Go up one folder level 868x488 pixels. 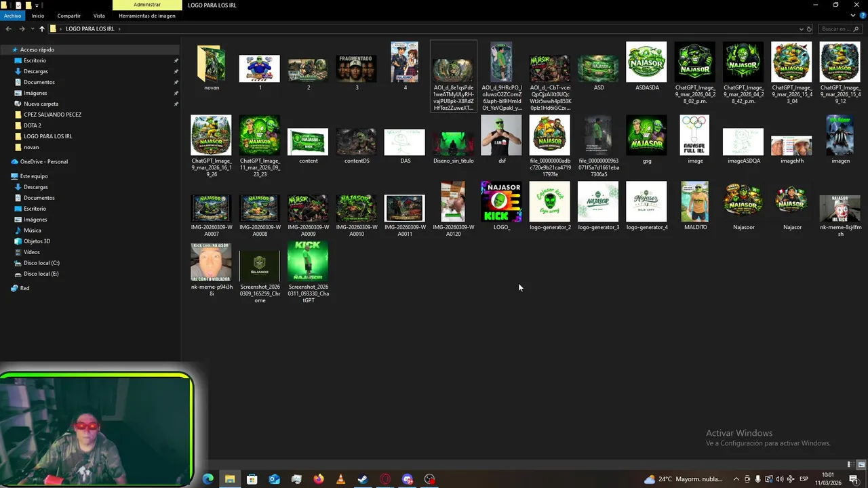click(41, 29)
